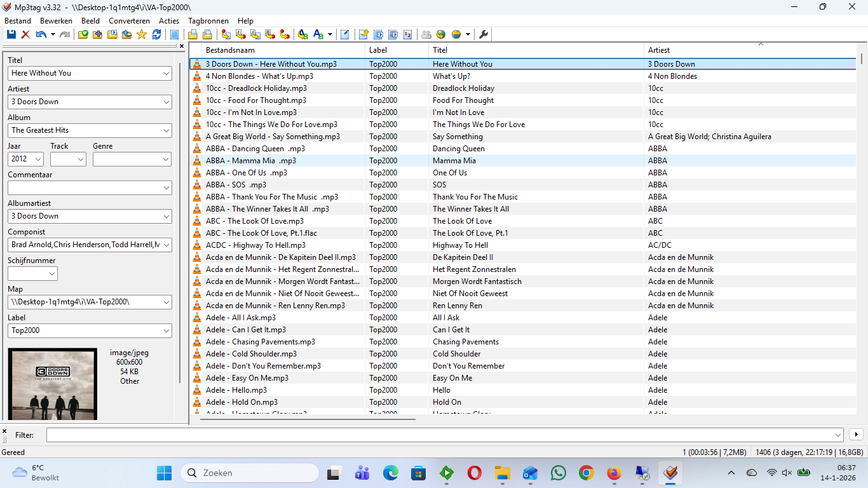The image size is (868, 488).
Task: Open WhatsApp from the Windows taskbar
Action: pos(559,473)
